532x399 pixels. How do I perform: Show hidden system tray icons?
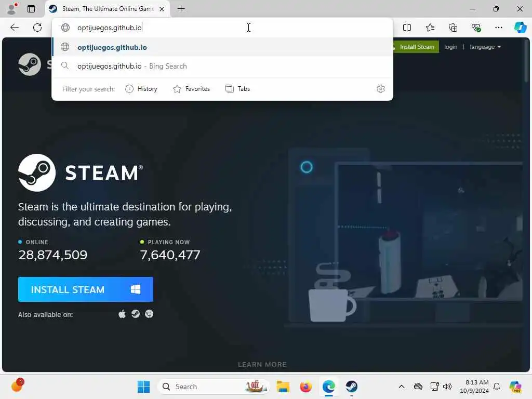pyautogui.click(x=402, y=387)
